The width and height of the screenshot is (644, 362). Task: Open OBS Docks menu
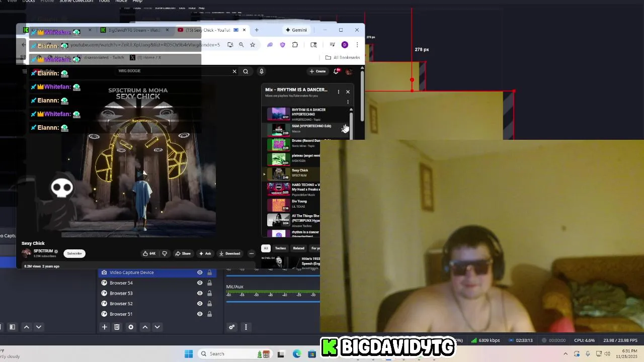pyautogui.click(x=29, y=2)
